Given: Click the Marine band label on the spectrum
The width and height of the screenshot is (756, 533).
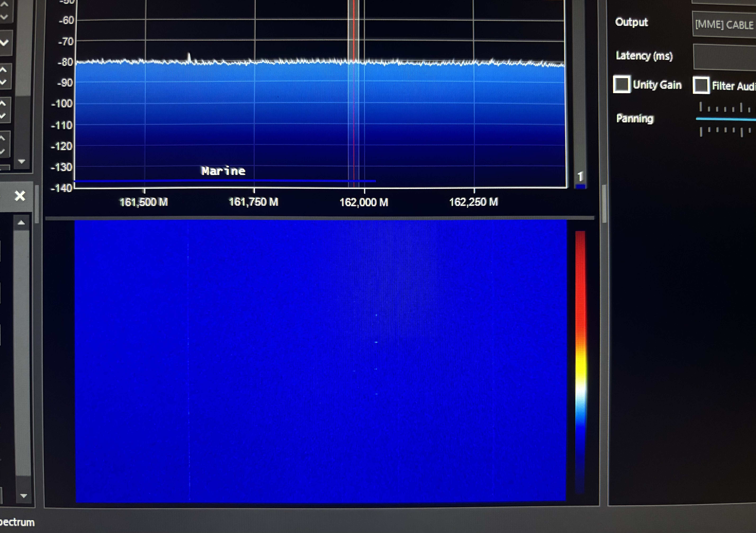Looking at the screenshot, I should pyautogui.click(x=223, y=171).
